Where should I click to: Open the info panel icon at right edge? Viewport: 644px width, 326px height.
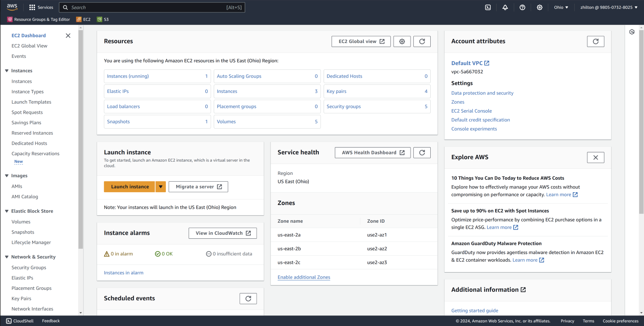click(x=632, y=32)
